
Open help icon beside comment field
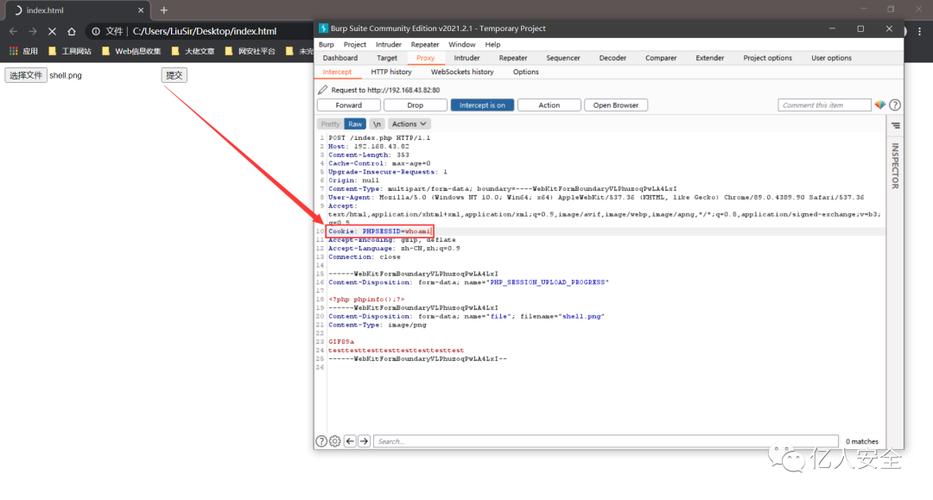pyautogui.click(x=895, y=105)
